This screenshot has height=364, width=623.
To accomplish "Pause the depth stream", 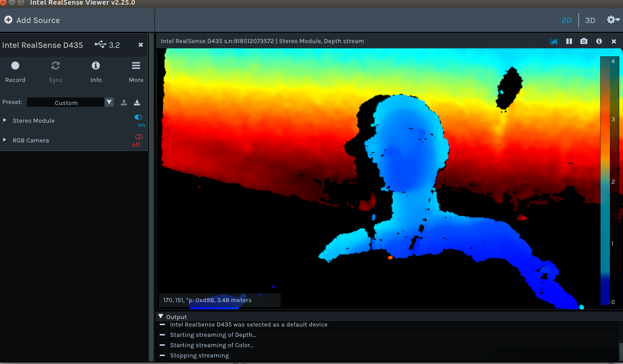I will point(569,41).
